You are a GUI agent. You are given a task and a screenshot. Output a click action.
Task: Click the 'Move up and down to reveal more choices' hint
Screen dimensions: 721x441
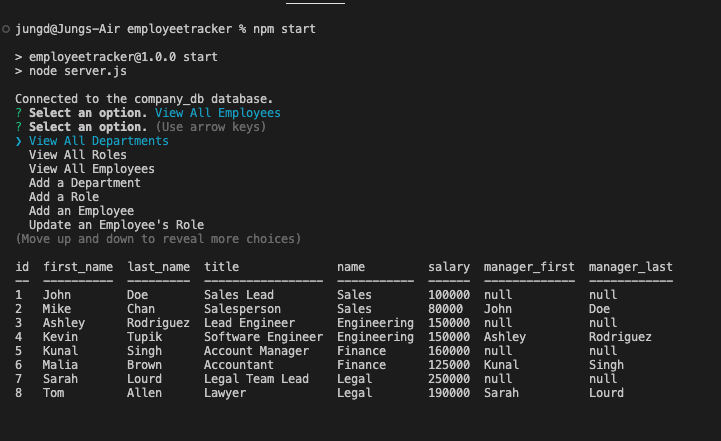point(158,239)
